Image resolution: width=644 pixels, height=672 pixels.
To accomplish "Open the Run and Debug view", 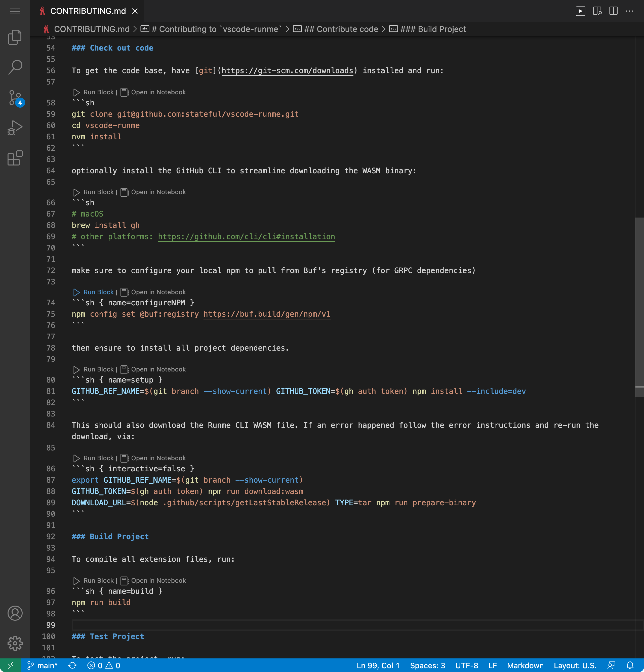I will [15, 128].
